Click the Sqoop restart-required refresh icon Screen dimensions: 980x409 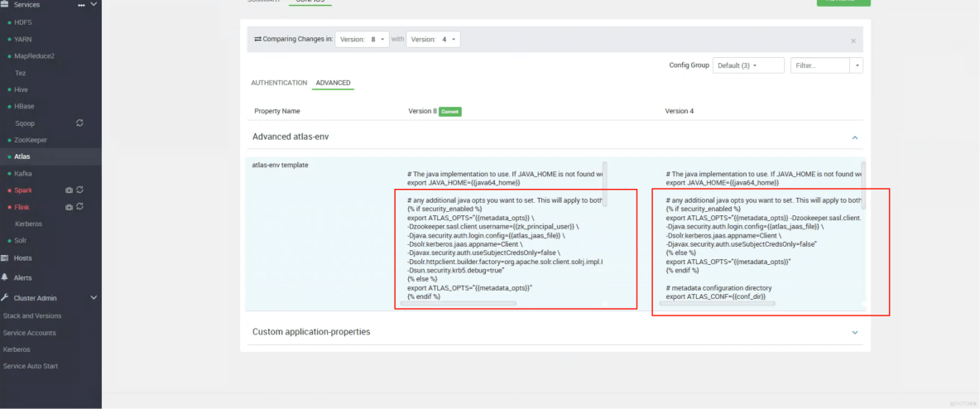[x=80, y=123]
